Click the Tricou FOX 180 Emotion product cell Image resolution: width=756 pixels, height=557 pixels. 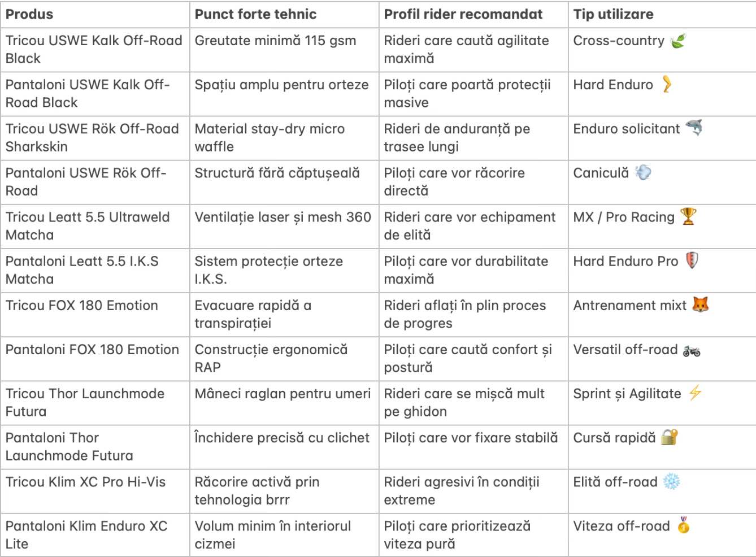pyautogui.click(x=82, y=306)
